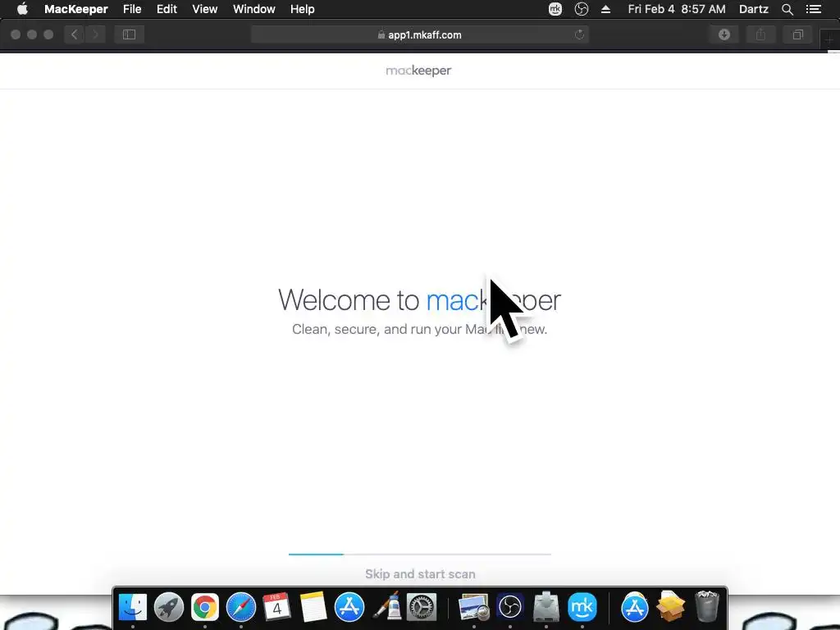Open OBS from the Dock
840x630 pixels.
point(510,608)
